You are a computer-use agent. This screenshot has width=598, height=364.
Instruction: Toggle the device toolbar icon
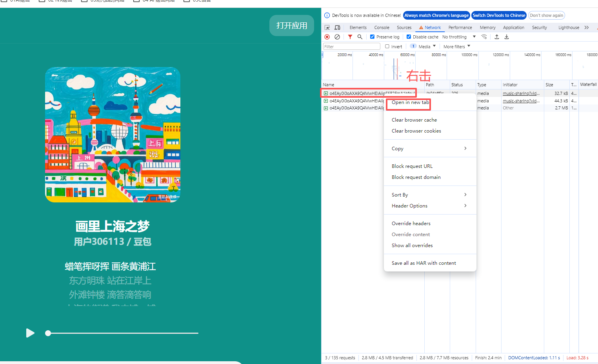[x=337, y=27]
